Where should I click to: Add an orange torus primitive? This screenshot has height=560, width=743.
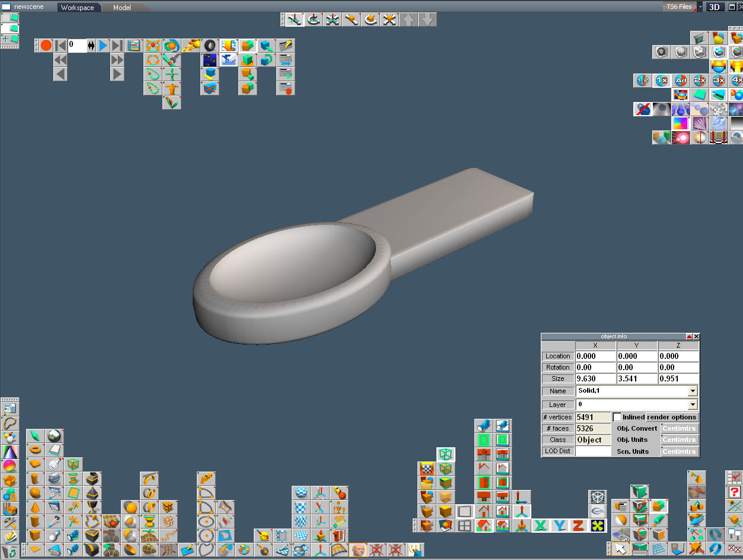[x=35, y=450]
